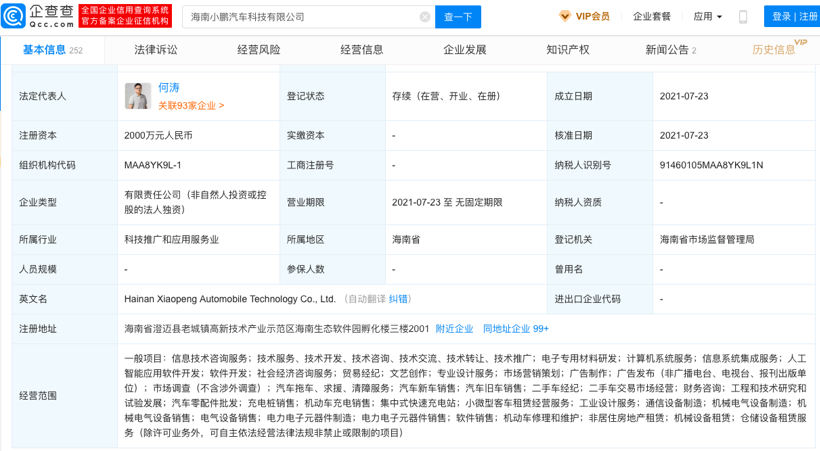This screenshot has height=451, width=820.
Task: Click the 经营范围 business scope label
Action: (38, 396)
